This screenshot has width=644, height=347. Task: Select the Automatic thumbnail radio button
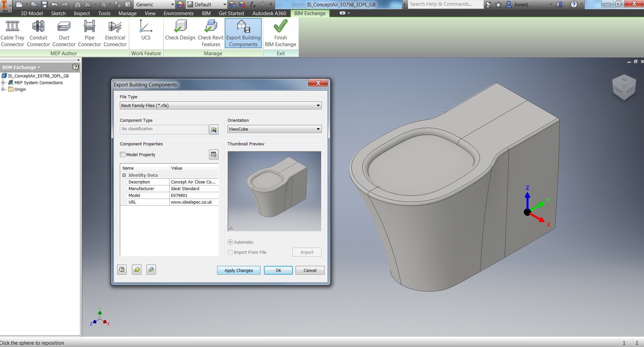tap(230, 242)
